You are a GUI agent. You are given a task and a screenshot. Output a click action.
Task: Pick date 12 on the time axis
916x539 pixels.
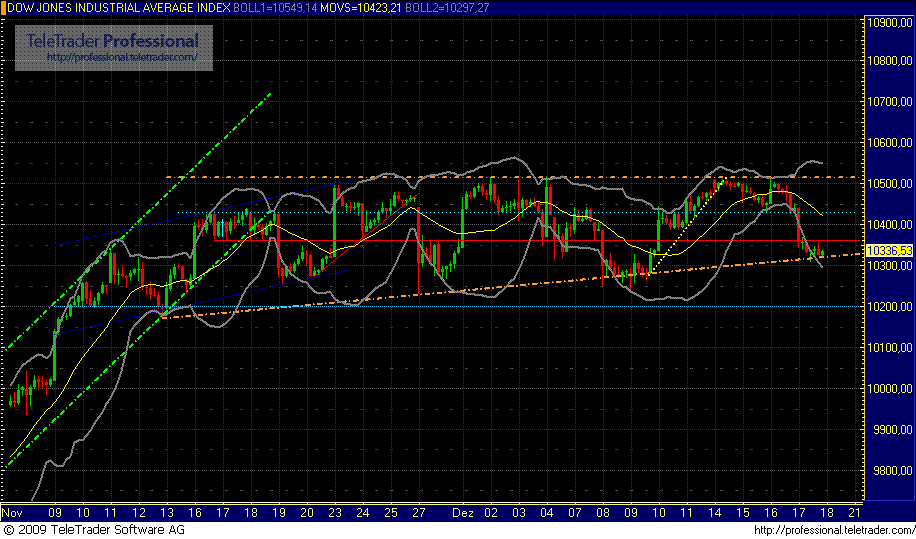pos(139,513)
